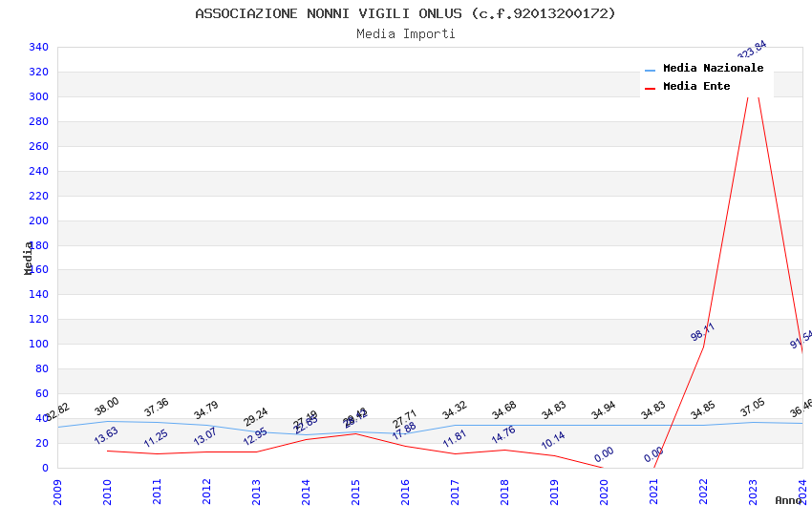Select the red Media Ente legend swatch
The height and width of the screenshot is (525, 812).
650,89
